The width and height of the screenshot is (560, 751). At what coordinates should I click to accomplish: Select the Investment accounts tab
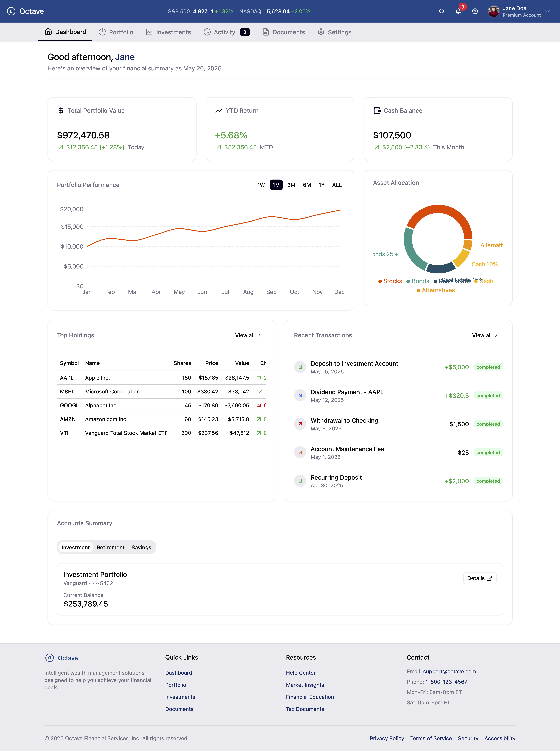tap(76, 548)
